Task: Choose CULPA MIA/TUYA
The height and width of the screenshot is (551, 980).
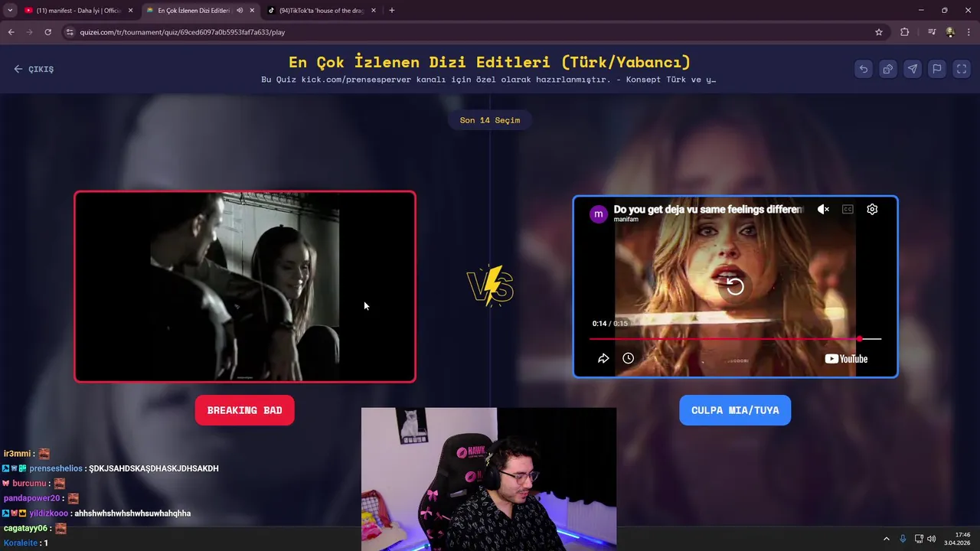Action: pos(735,410)
